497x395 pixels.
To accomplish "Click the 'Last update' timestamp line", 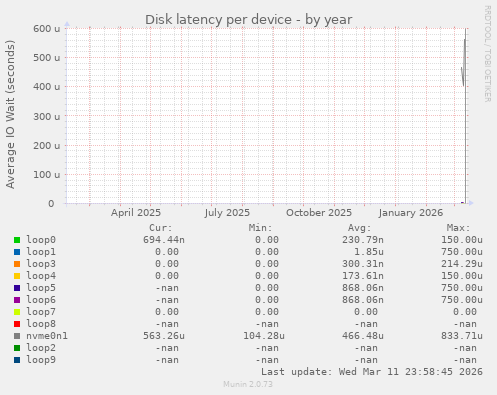I will pyautogui.click(x=372, y=372).
